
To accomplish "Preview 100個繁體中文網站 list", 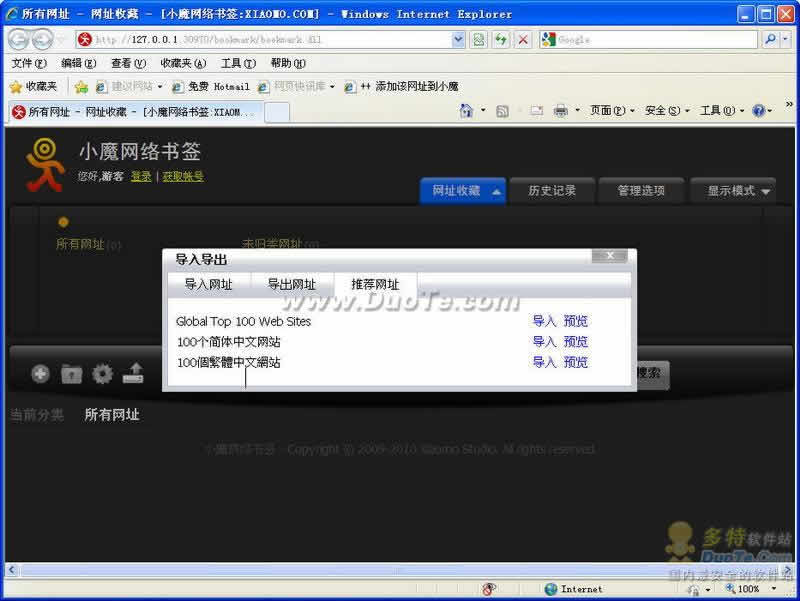I will 576,362.
